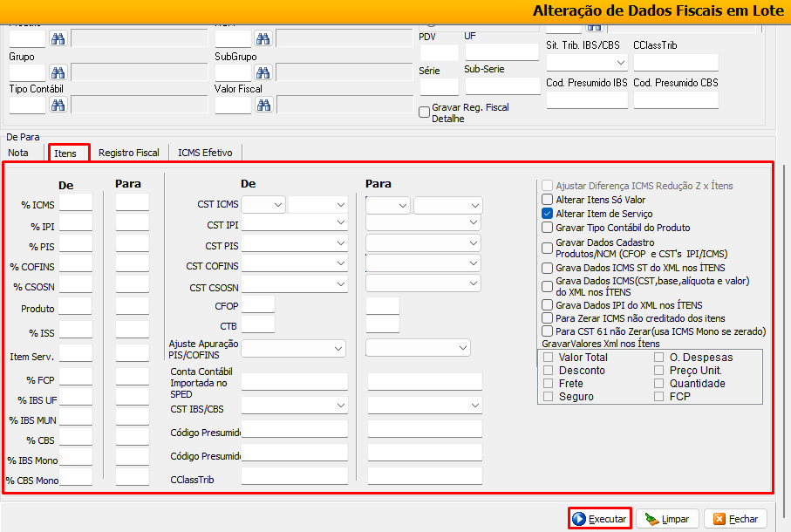Screen dimensions: 791x532
Task: Open the Valor Fiscal binoculars lookup
Action: click(x=263, y=105)
